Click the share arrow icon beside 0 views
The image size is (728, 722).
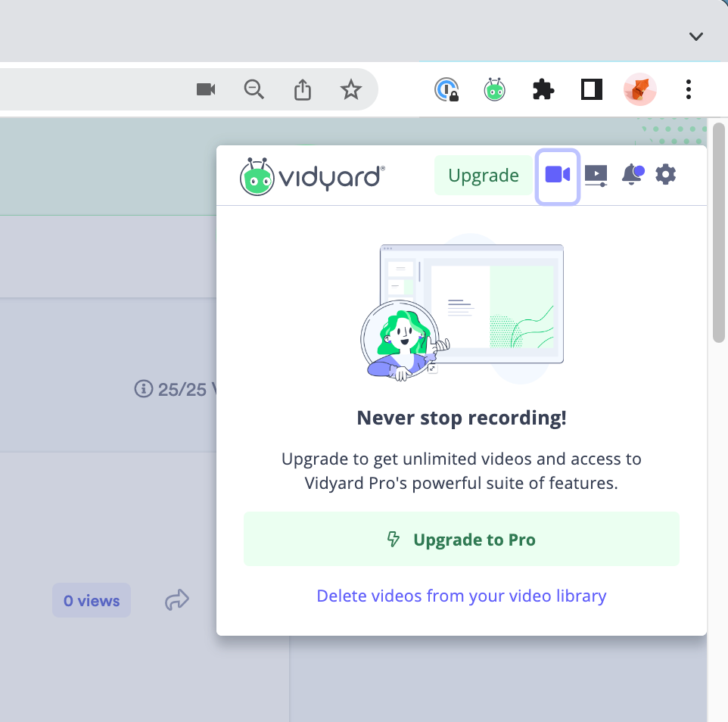[x=177, y=599]
